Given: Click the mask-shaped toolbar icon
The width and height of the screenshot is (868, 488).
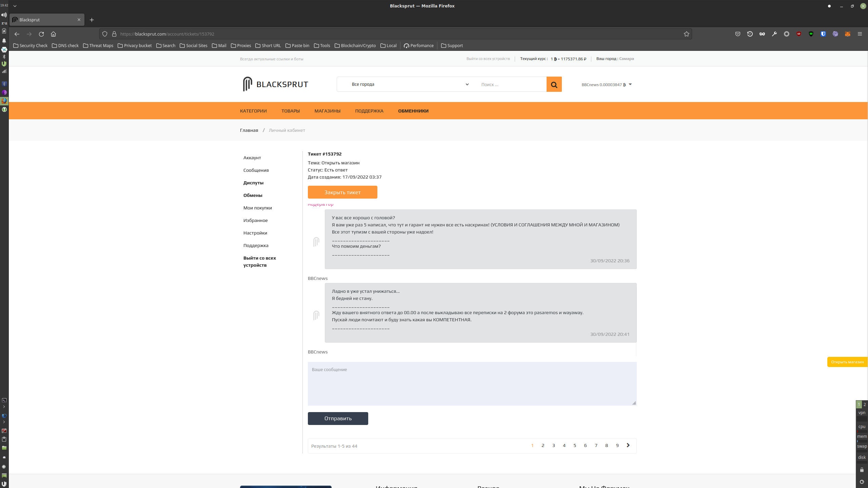Looking at the screenshot, I should 762,34.
